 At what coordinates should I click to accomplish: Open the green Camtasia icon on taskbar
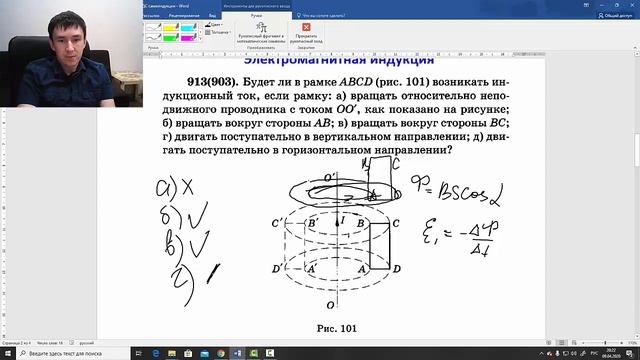click(253, 353)
